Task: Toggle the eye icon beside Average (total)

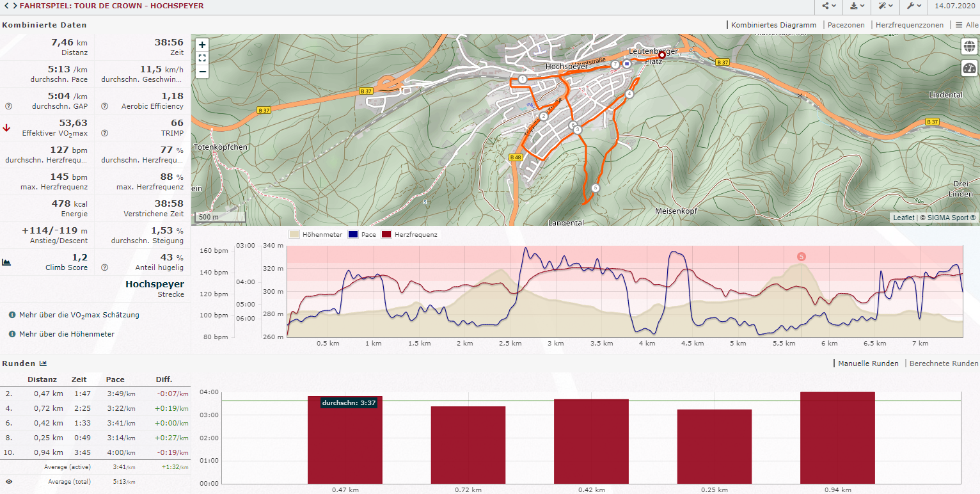Action: (x=9, y=481)
